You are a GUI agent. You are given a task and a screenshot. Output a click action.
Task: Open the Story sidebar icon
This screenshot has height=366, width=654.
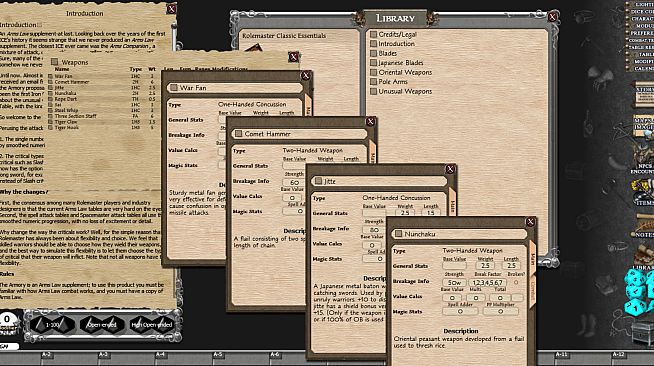644,95
